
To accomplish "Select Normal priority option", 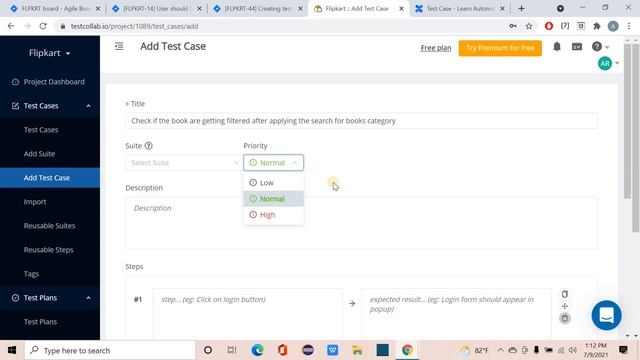I will [273, 199].
